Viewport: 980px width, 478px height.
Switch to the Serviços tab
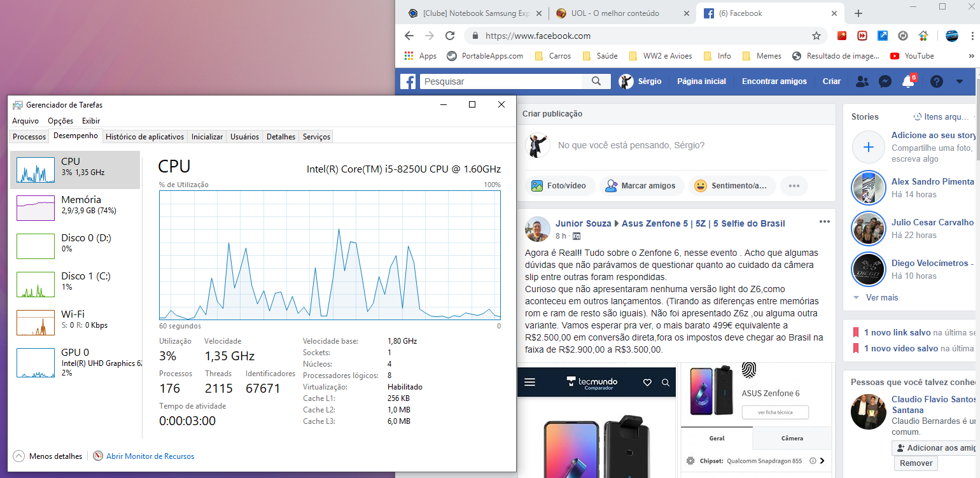tap(316, 137)
